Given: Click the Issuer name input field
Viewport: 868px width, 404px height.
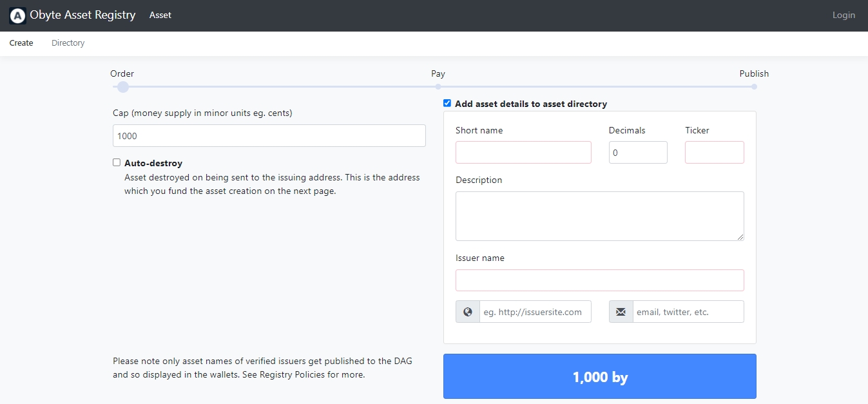Looking at the screenshot, I should tap(599, 280).
